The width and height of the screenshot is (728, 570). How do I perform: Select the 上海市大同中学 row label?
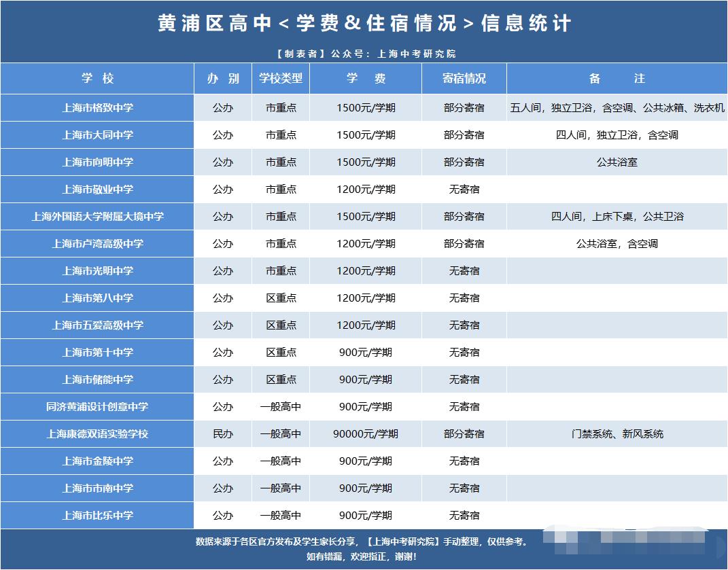[x=97, y=135]
